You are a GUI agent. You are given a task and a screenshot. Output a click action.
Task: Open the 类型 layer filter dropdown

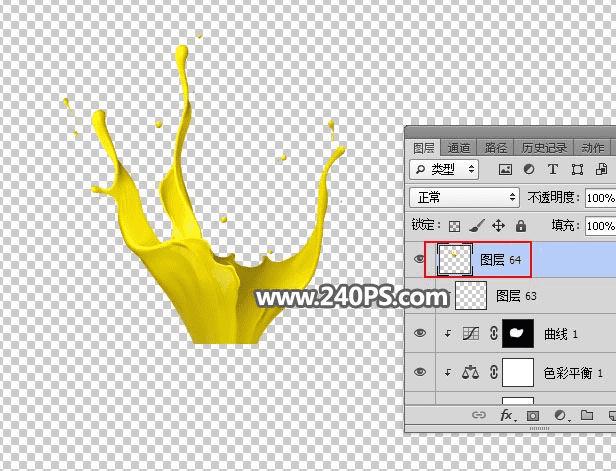[x=444, y=170]
